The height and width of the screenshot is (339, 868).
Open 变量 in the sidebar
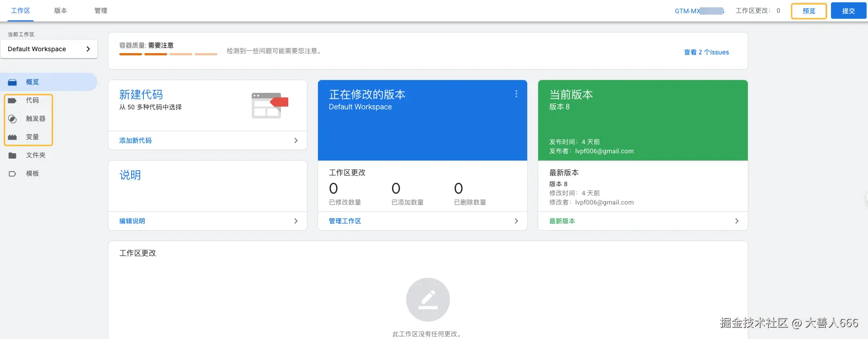(x=32, y=137)
